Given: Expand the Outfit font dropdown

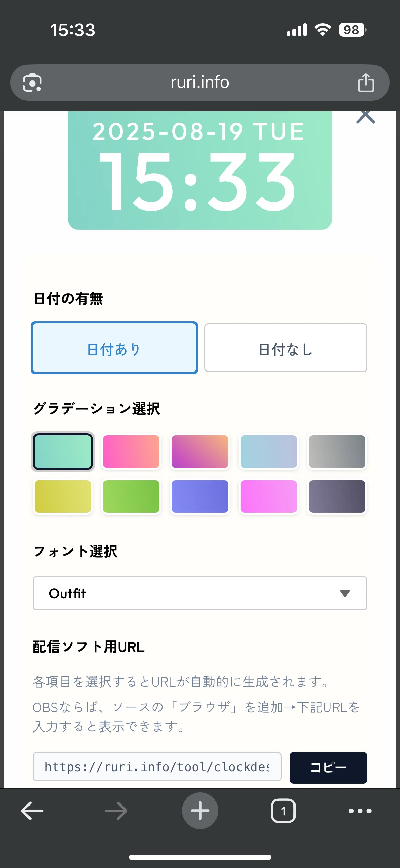Looking at the screenshot, I should pyautogui.click(x=200, y=593).
